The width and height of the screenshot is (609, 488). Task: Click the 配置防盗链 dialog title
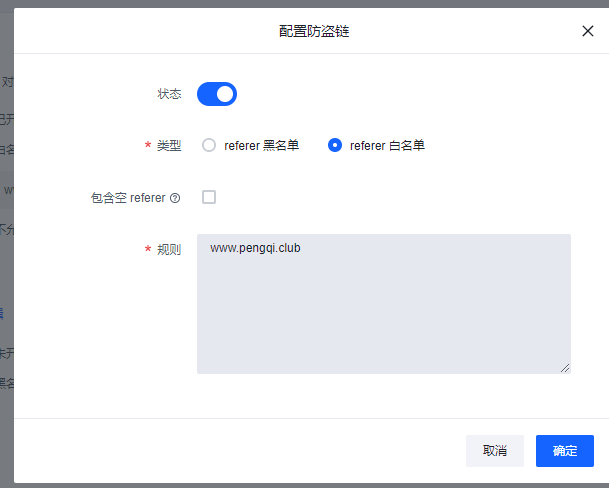[314, 31]
